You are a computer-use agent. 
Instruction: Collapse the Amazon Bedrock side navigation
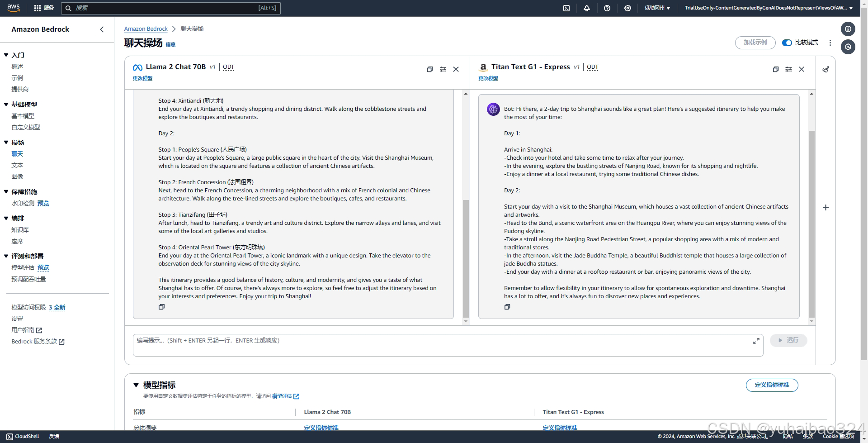[102, 29]
